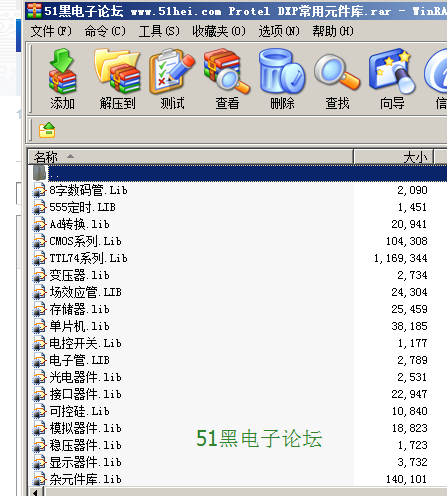Open the 文件(F) menu
The image size is (447, 496).
point(51,31)
